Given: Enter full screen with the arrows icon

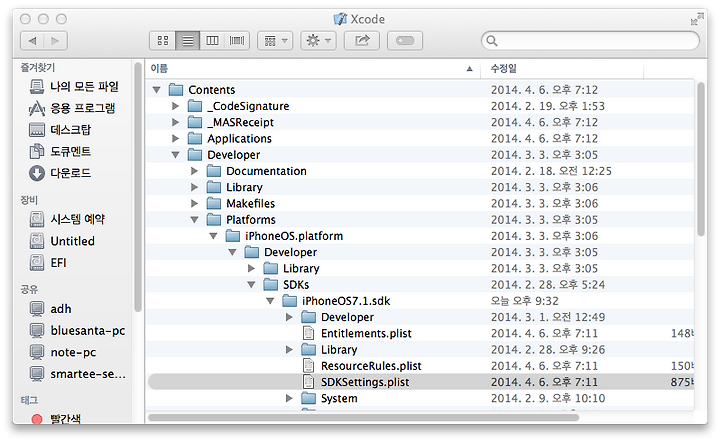Looking at the screenshot, I should tap(697, 19).
